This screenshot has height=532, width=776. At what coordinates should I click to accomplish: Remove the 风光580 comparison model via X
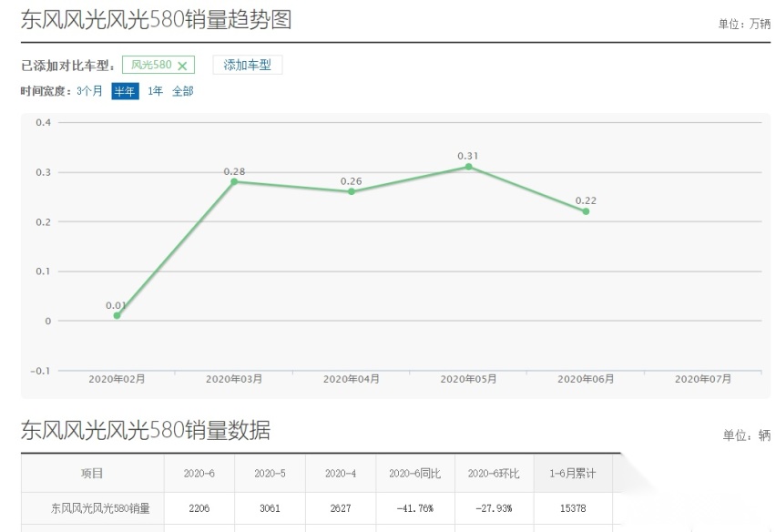tap(182, 66)
